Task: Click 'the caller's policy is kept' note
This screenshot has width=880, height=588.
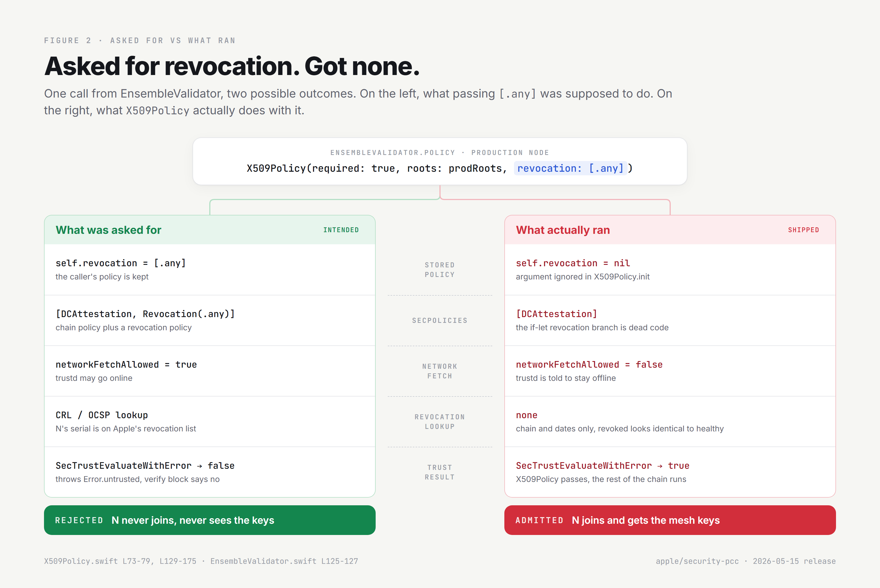Action: tap(102, 277)
